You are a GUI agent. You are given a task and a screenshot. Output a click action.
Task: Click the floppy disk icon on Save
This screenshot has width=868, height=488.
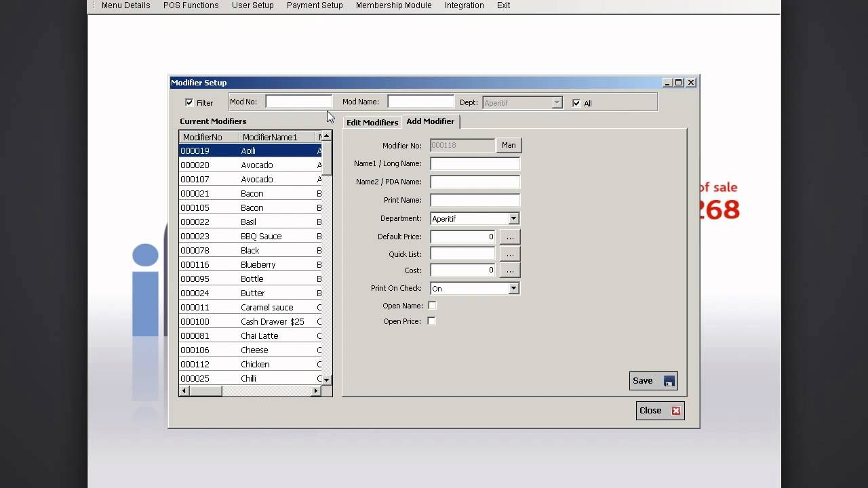(669, 381)
